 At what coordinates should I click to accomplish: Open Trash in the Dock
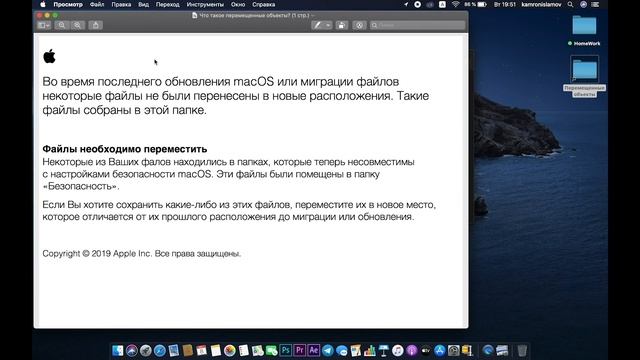tap(522, 351)
